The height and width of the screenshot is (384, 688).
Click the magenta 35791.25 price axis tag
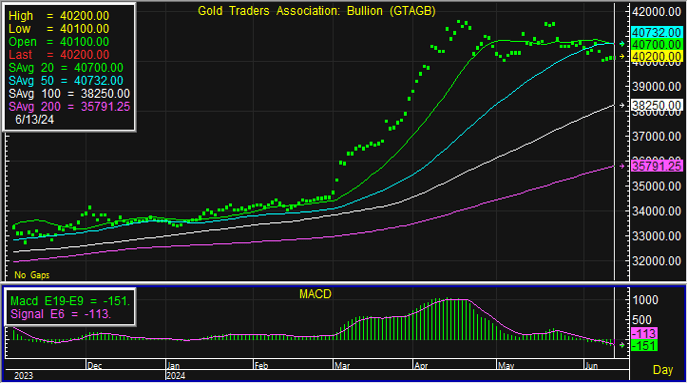[x=656, y=166]
